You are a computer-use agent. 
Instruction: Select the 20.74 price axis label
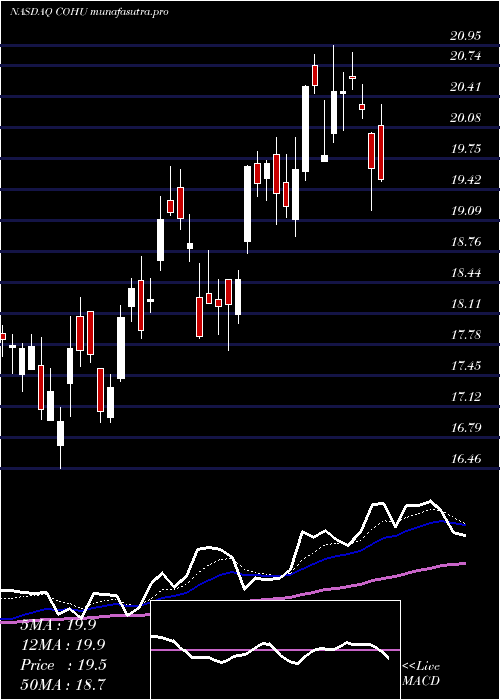(466, 56)
